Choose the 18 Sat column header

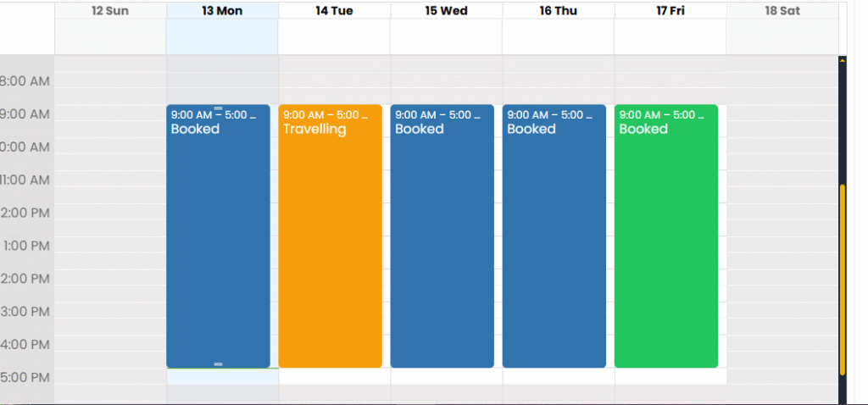[x=782, y=11]
